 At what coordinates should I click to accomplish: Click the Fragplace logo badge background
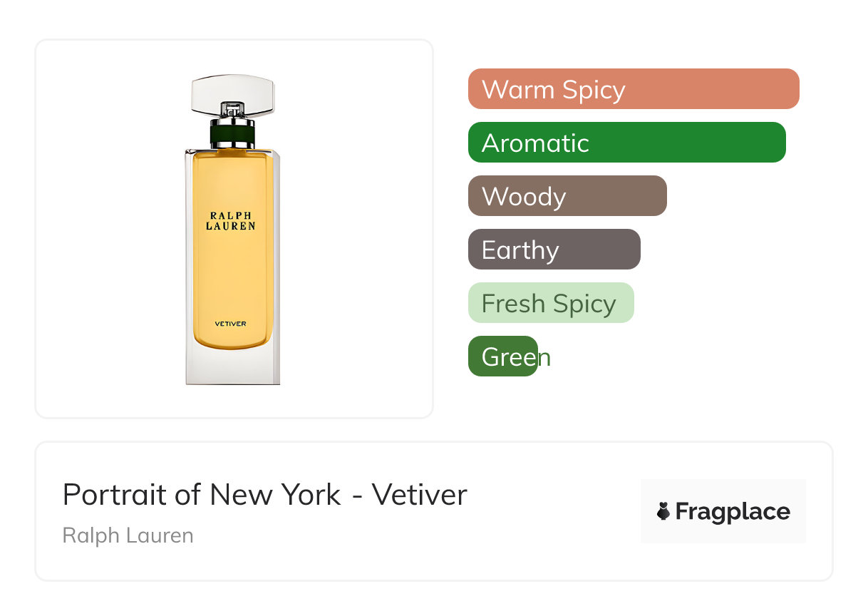[723, 491]
